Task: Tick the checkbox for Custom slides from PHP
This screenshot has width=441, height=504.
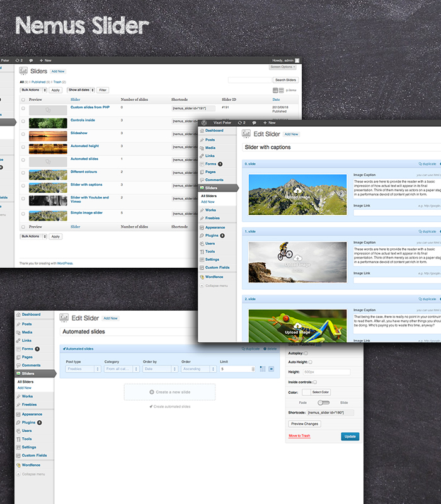Action: [23, 108]
